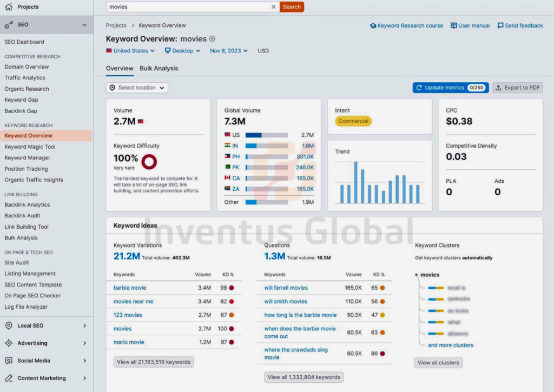Click the Commercial intent badge
The image size is (554, 392).
(x=353, y=121)
